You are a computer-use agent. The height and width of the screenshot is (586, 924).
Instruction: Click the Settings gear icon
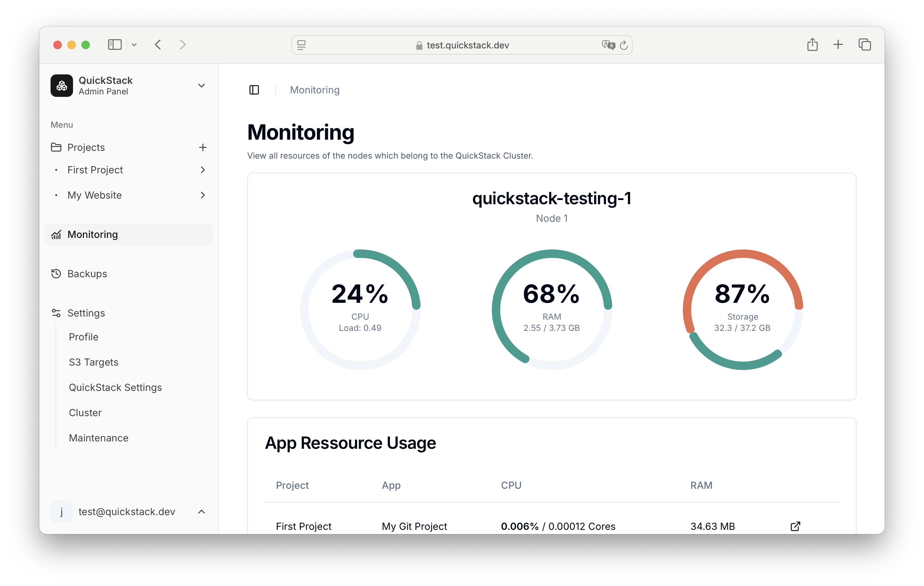click(x=57, y=313)
